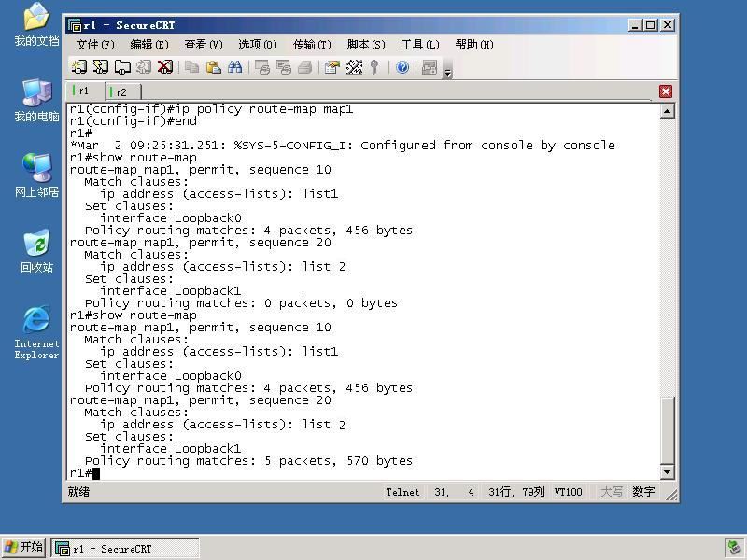The image size is (747, 560).
Task: Open the 选项(O) menu
Action: click(258, 45)
